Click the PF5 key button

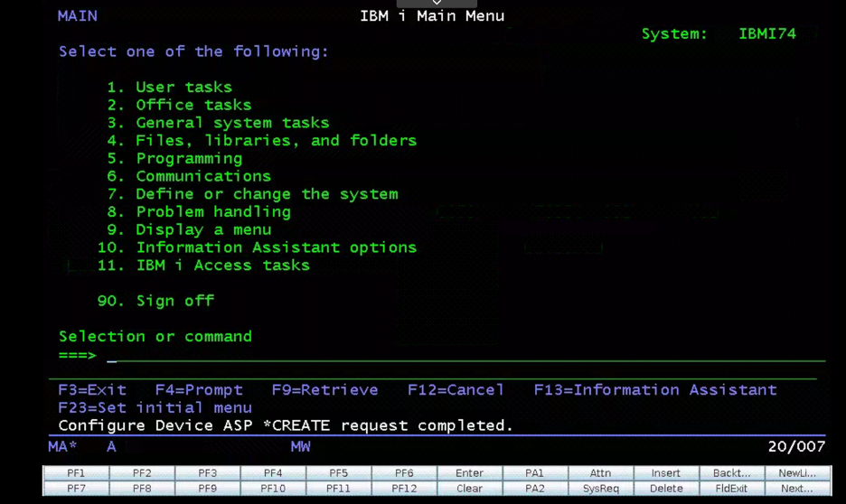point(338,472)
